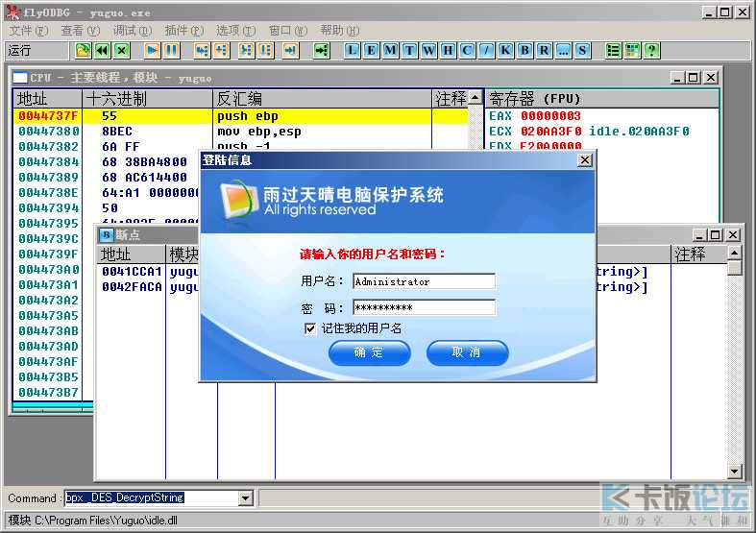Open the 调试(D) menu
The image size is (756, 533).
tap(133, 31)
